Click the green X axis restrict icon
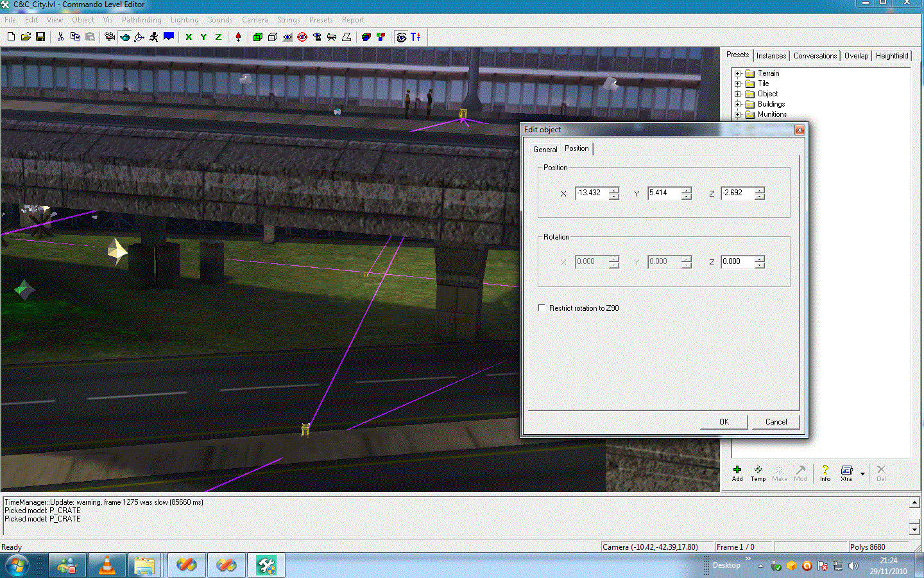Image resolution: width=924 pixels, height=578 pixels. point(189,37)
